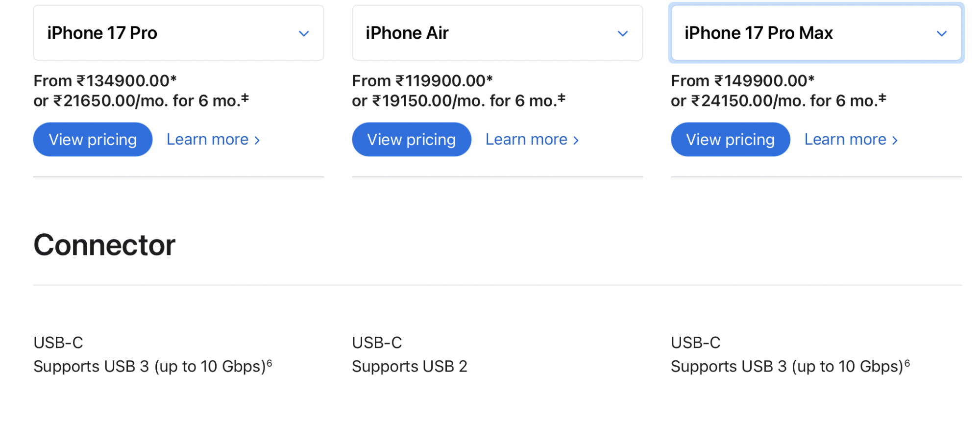This screenshot has height=423, width=980.
Task: Open the iPhone Air model dropdown
Action: 497,33
